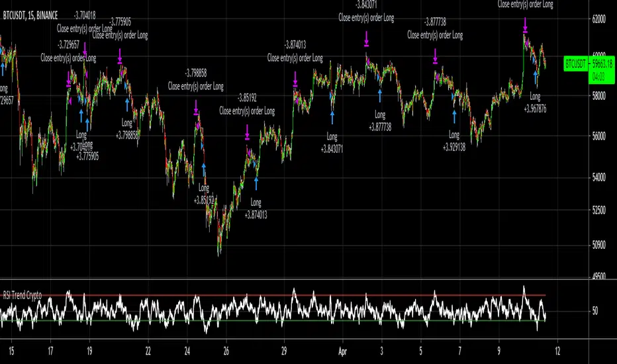Click the -3.843071 close order label
Image resolution: width=617 pixels, height=364 pixels.
(x=366, y=11)
